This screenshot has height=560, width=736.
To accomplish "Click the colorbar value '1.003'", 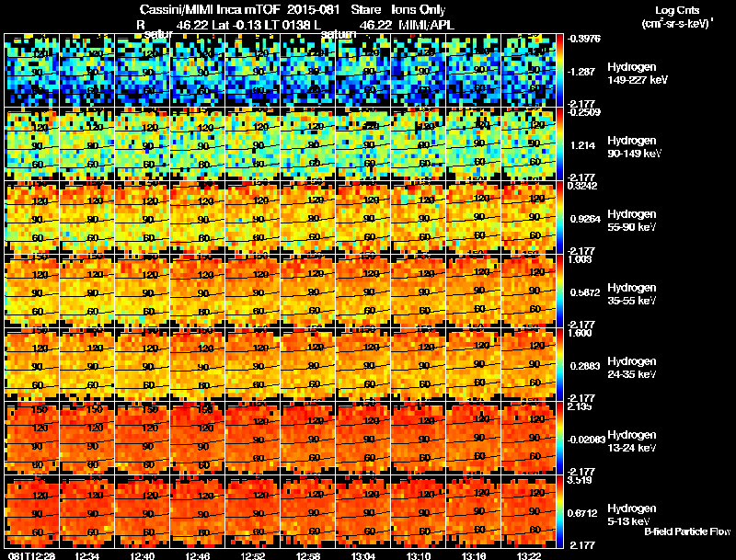I will (x=580, y=259).
